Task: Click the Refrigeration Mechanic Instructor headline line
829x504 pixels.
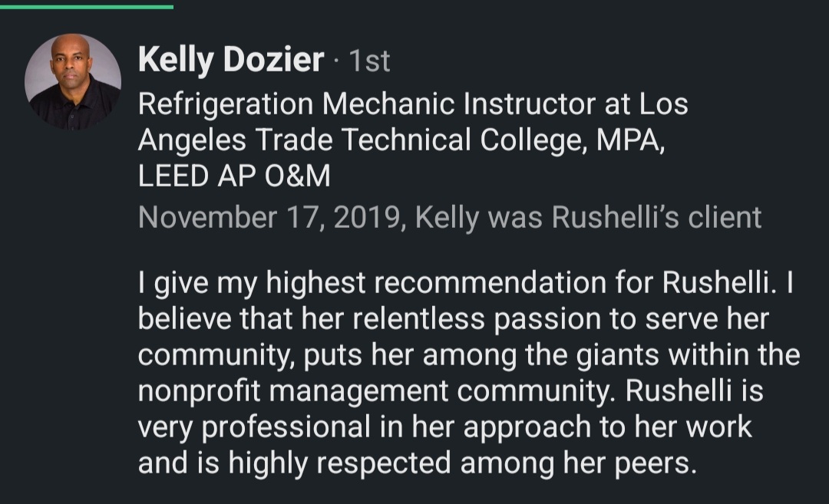Action: coord(413,104)
